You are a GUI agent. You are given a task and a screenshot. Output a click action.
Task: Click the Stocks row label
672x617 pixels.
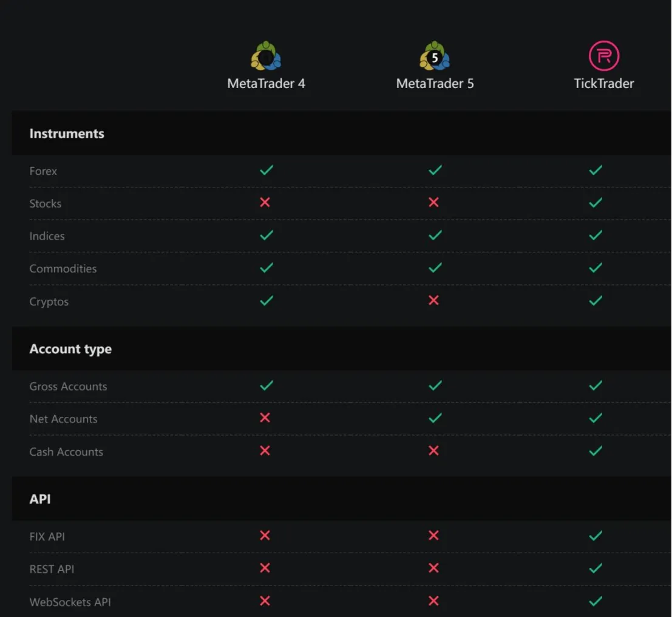pos(46,203)
